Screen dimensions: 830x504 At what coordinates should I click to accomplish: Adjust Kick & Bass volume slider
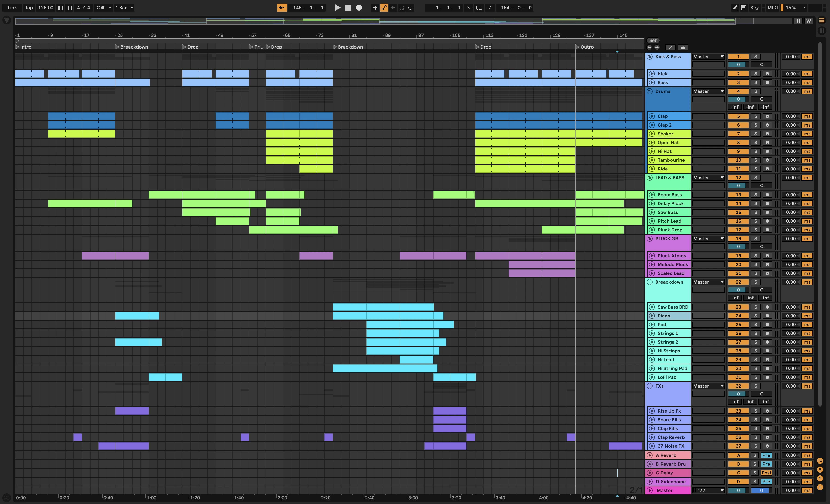click(738, 64)
